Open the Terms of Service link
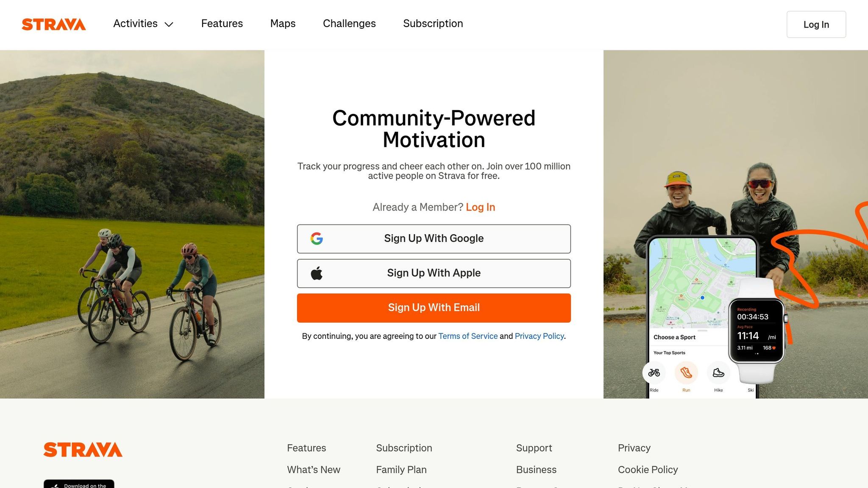The height and width of the screenshot is (488, 868). [467, 336]
